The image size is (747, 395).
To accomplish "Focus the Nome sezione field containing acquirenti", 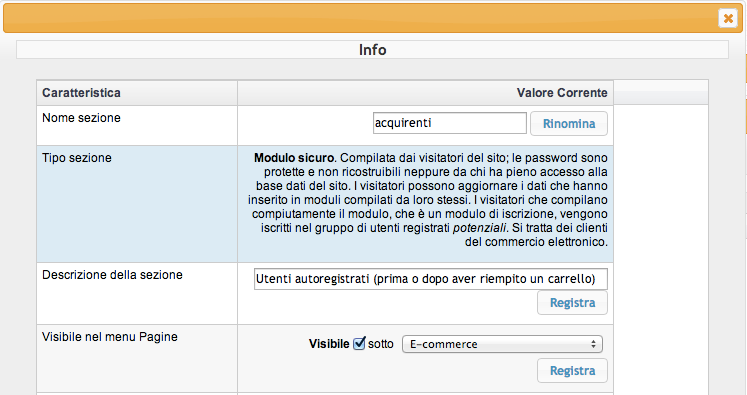I will click(450, 123).
